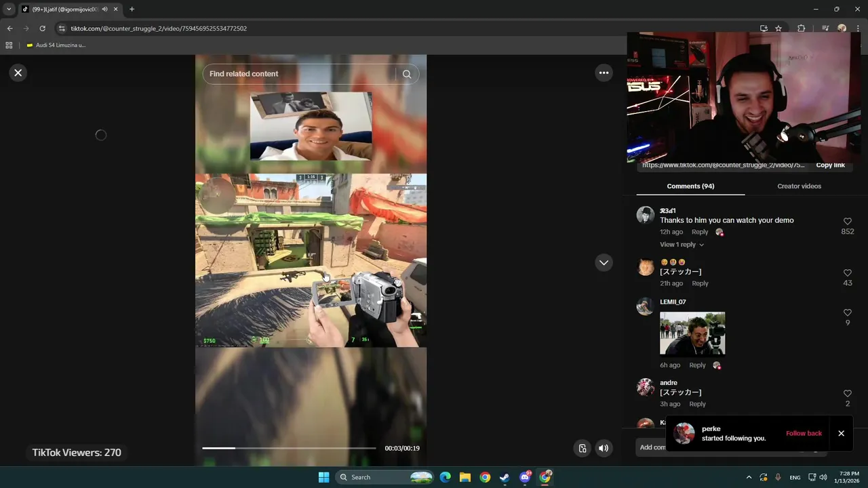Open Chrome extensions puzzle icon

point(801,28)
